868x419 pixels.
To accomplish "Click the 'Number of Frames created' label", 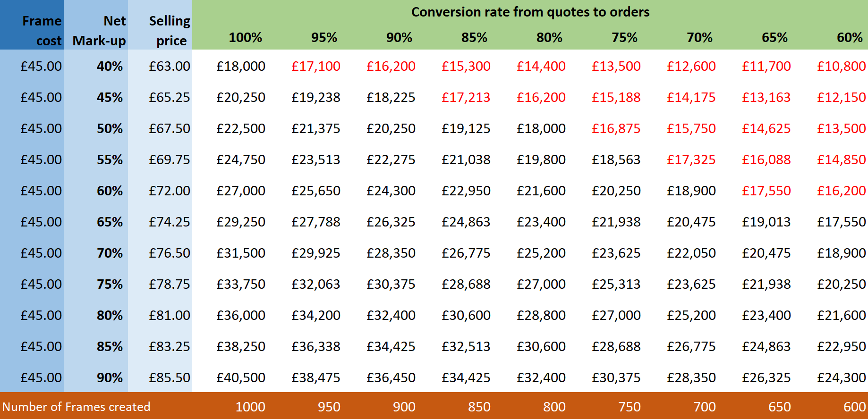I will [x=76, y=407].
